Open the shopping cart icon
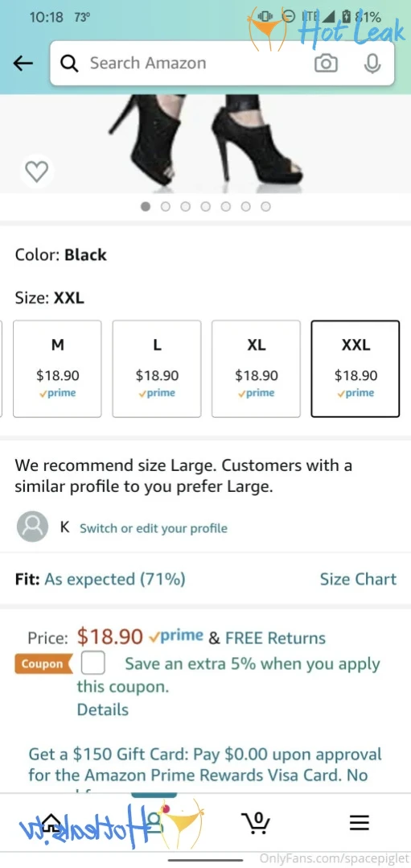The width and height of the screenshot is (411, 868). (256, 823)
